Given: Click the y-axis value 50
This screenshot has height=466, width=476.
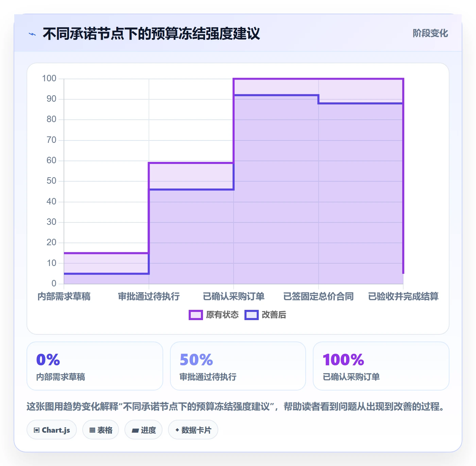Looking at the screenshot, I should tap(51, 181).
